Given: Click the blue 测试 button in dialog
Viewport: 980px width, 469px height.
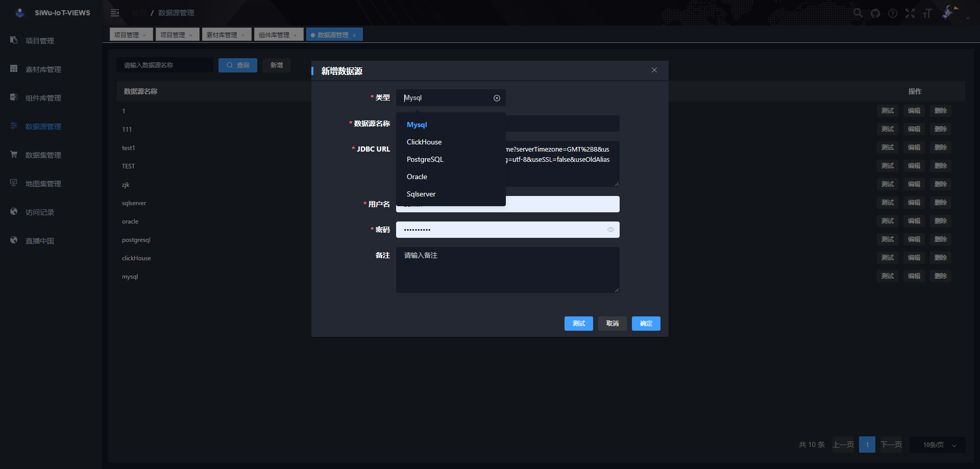Looking at the screenshot, I should pos(578,324).
